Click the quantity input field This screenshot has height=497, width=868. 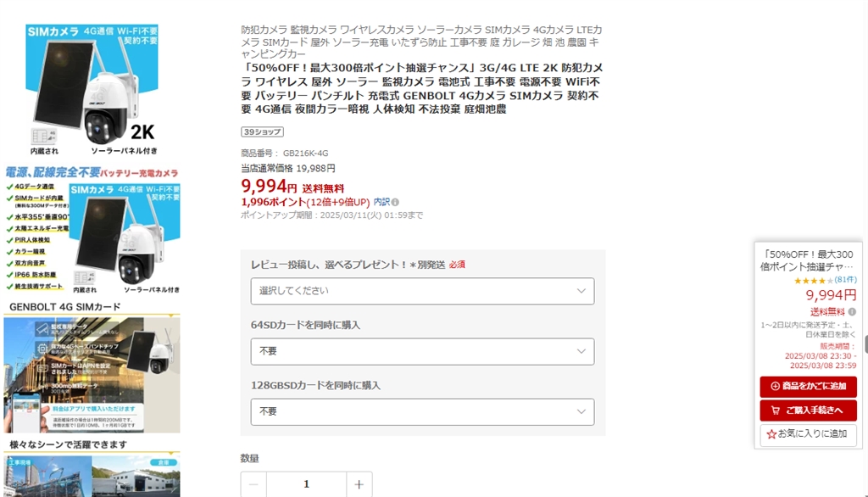[306, 484]
